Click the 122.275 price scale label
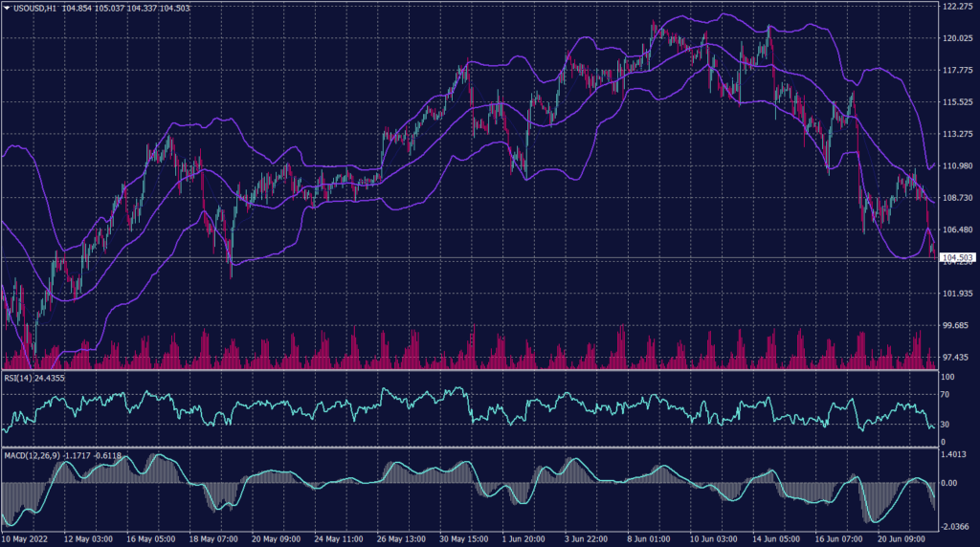This screenshot has width=980, height=547. click(x=957, y=7)
